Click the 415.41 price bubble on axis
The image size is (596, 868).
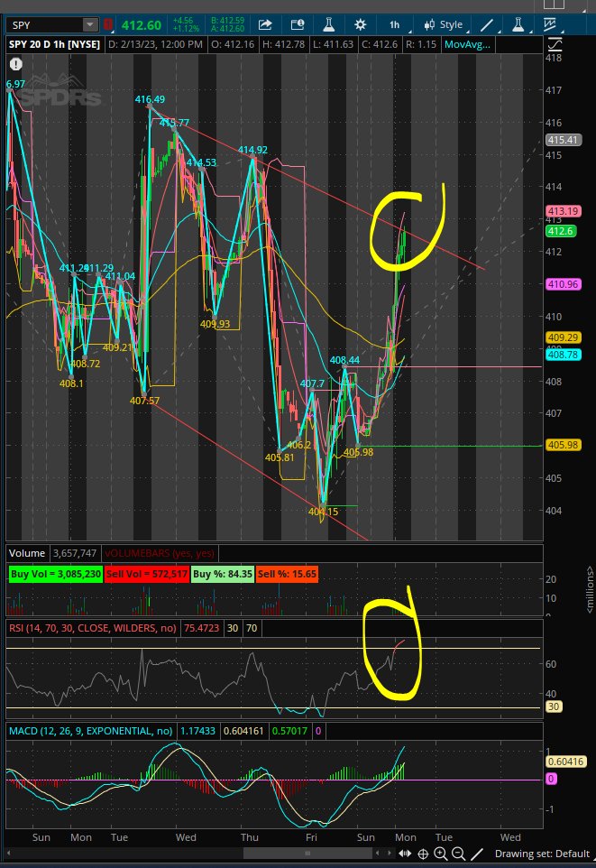tap(563, 140)
